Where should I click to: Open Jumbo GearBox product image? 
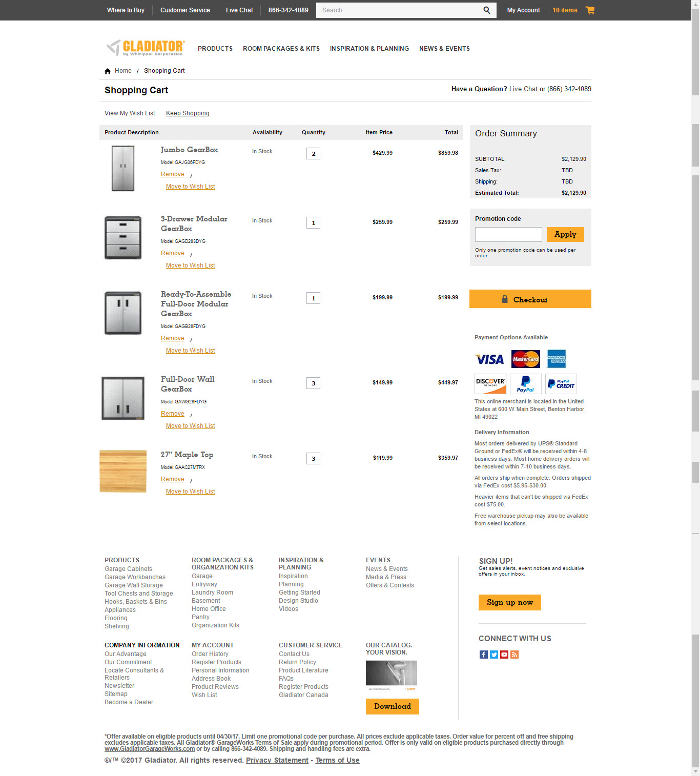coord(123,169)
